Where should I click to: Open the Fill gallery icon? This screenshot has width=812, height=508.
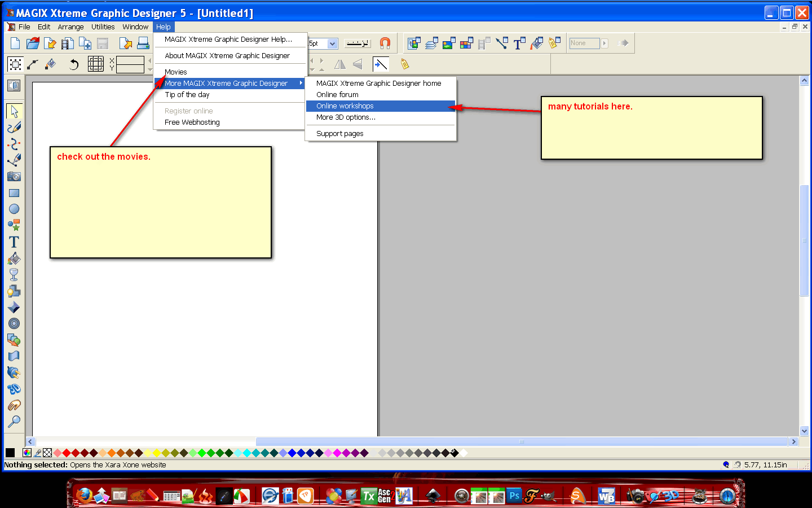[x=537, y=43]
